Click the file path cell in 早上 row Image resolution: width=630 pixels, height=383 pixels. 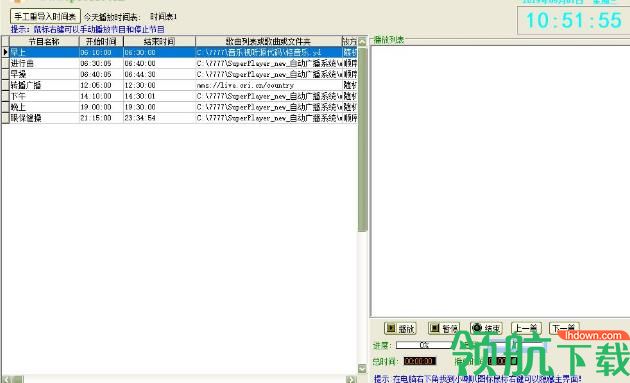pyautogui.click(x=268, y=52)
